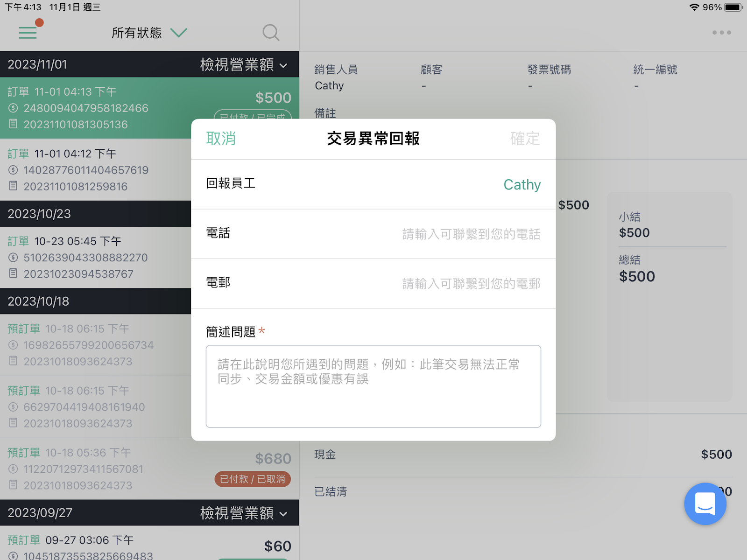Tap the Wi-Fi icon in status bar

click(x=694, y=7)
